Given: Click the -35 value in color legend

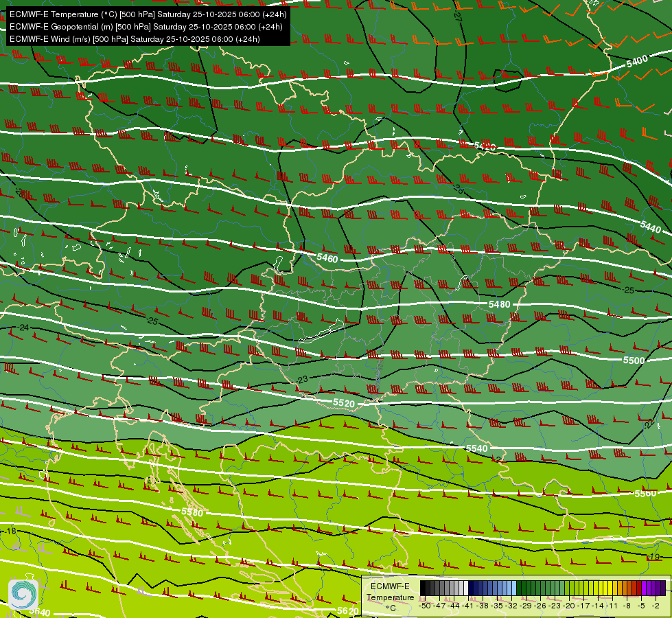Looking at the screenshot, I should (x=497, y=606).
